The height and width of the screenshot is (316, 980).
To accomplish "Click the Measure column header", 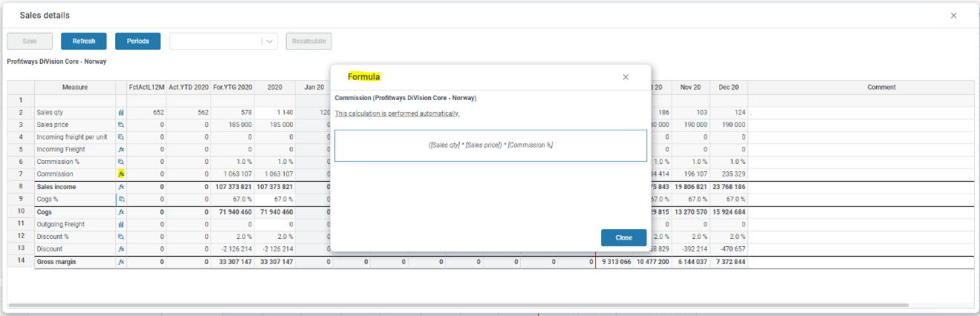I will [75, 87].
